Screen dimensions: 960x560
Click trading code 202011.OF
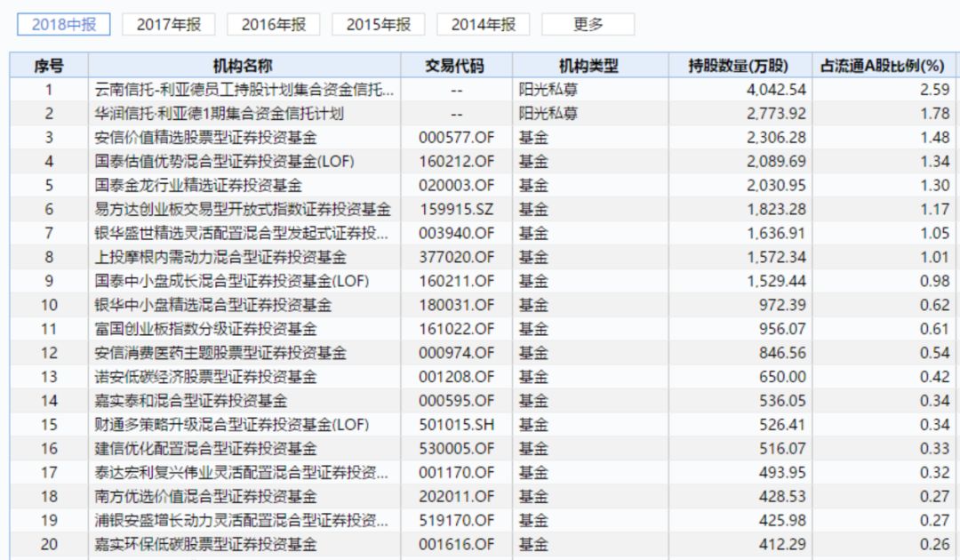[456, 496]
